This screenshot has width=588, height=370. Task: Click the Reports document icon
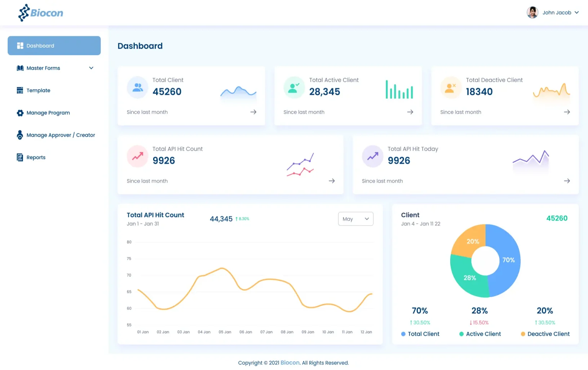(x=20, y=157)
